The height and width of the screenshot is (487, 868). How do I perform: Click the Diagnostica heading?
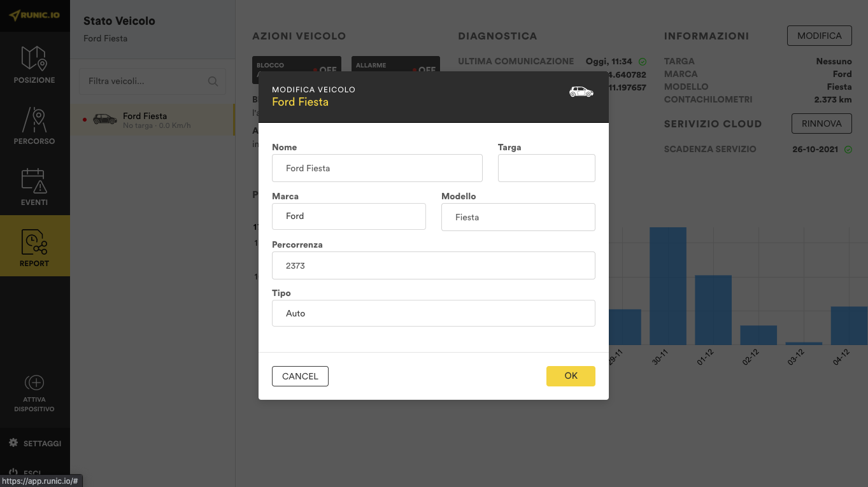497,36
